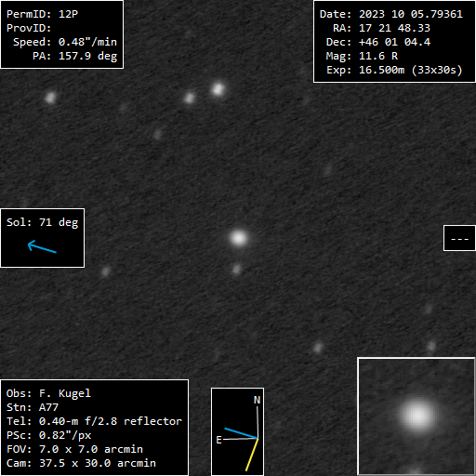
Task: Click the dashed '---' box at right
Action: [459, 238]
